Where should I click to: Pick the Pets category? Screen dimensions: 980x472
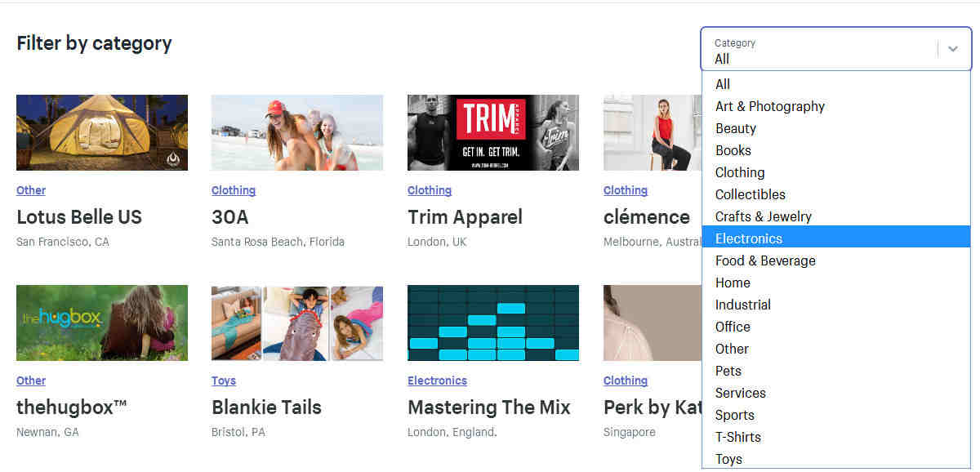point(836,371)
